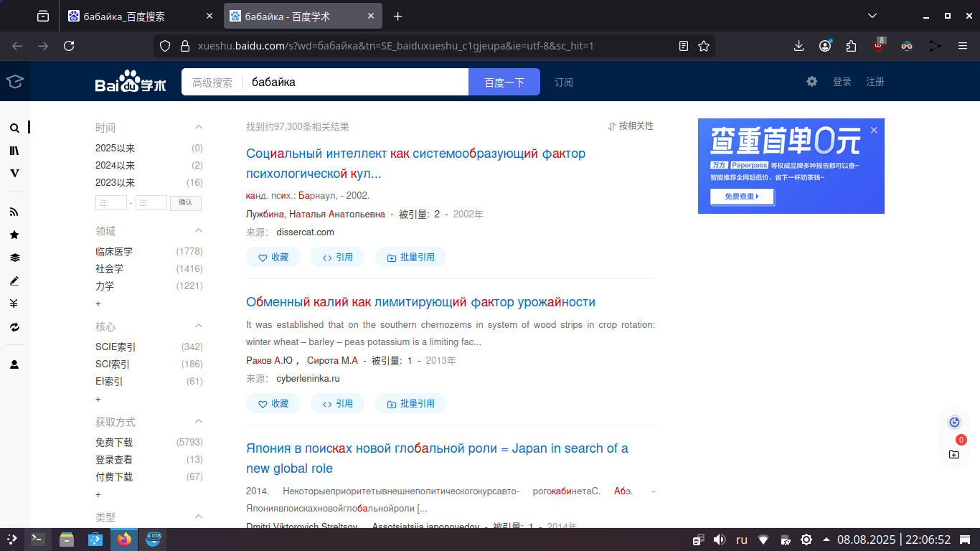Focus the бабайка search query box
The image size is (980, 551).
point(355,83)
